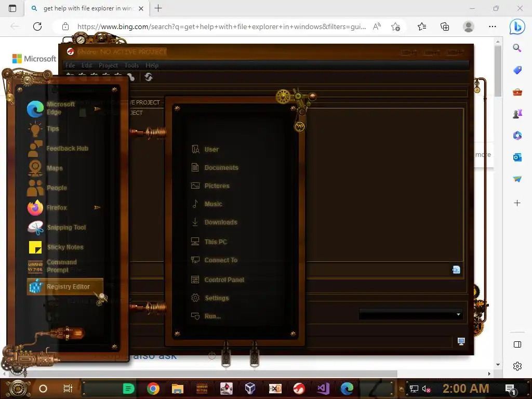The height and width of the screenshot is (399, 532).
Task: Open the Ghidra Edit menu
Action: [x=87, y=65]
